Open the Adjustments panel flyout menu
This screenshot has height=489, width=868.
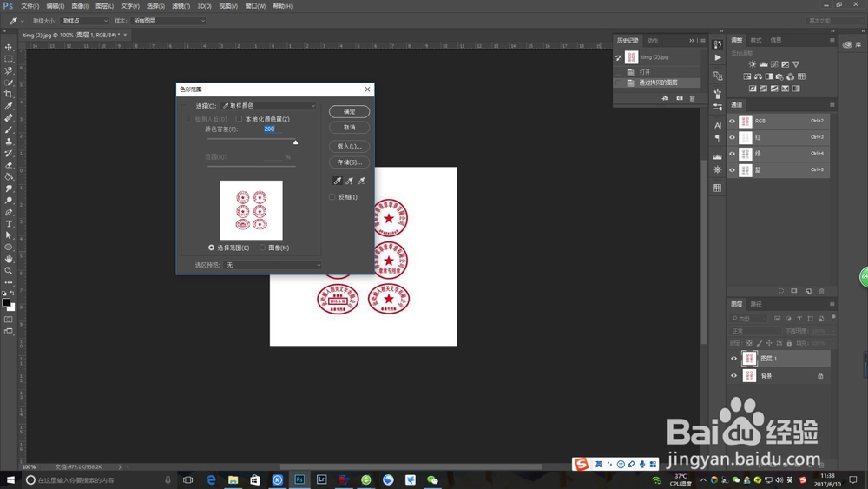832,40
